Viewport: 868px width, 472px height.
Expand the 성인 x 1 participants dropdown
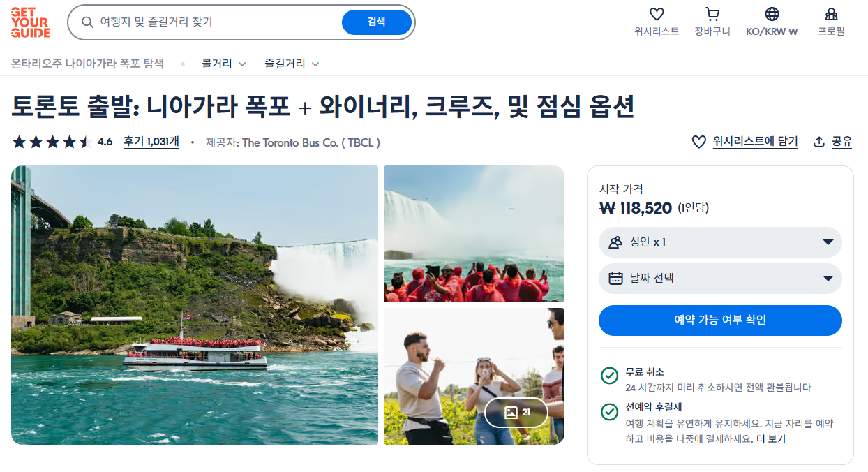pos(720,242)
